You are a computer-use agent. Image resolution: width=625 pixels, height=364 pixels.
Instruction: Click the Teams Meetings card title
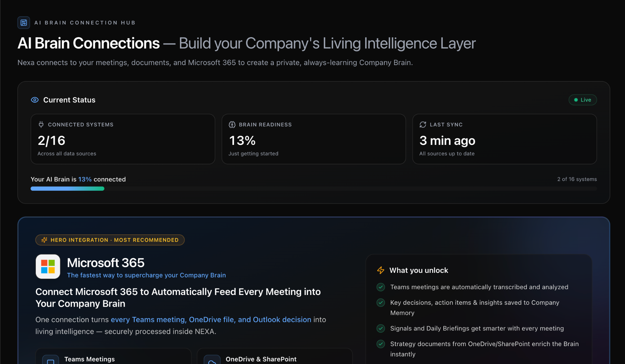pyautogui.click(x=90, y=359)
